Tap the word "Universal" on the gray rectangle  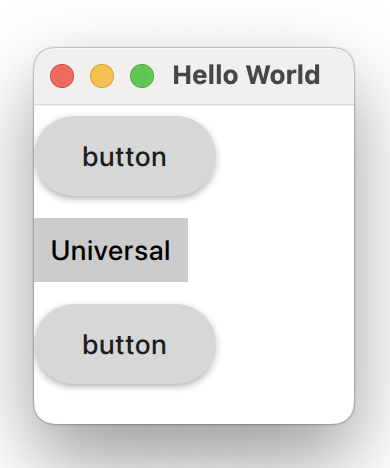(111, 250)
